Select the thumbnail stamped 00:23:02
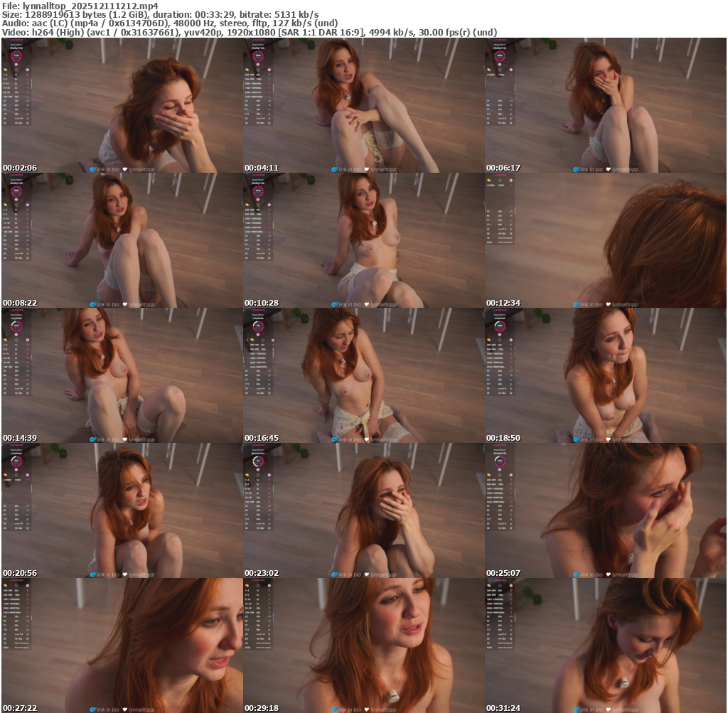The width and height of the screenshot is (728, 713). pos(363,510)
